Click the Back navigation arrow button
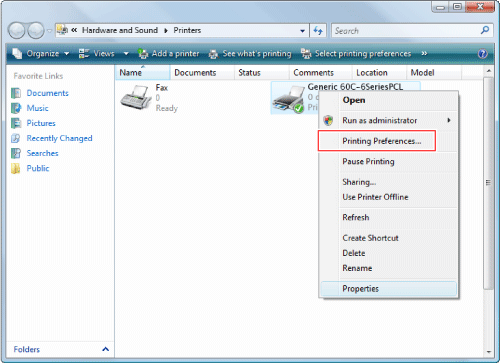 tap(17, 31)
